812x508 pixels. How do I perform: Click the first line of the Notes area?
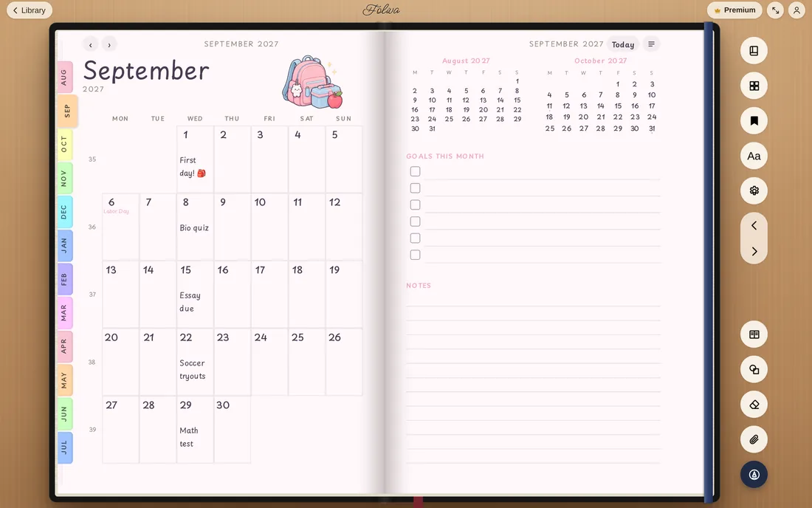[533, 301]
